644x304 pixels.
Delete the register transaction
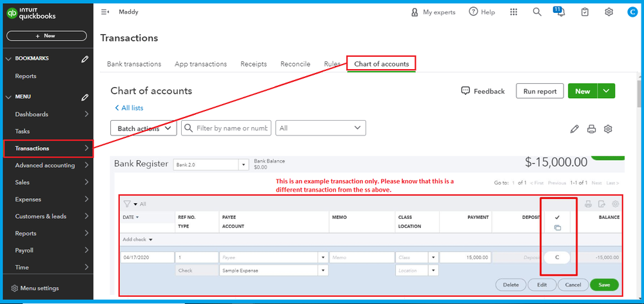pos(511,285)
